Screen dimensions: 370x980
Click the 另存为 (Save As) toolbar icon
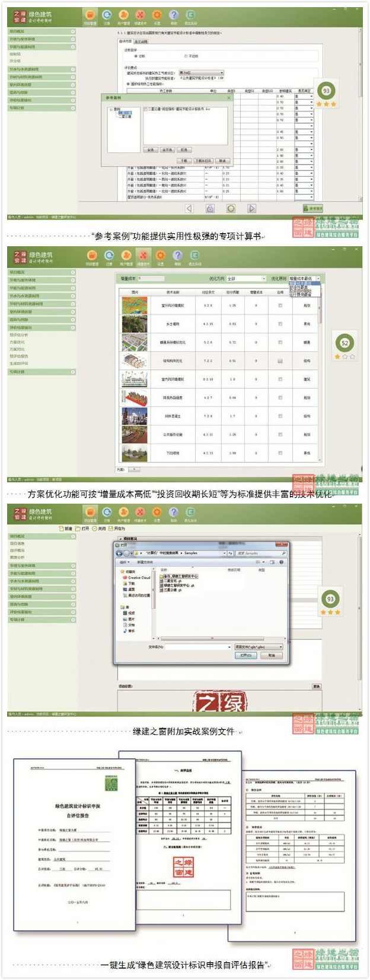(x=110, y=528)
